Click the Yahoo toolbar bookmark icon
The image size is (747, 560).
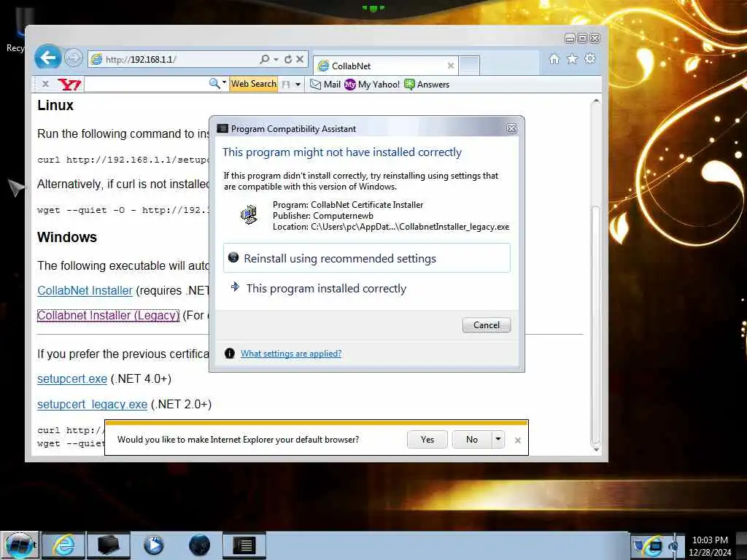pos(286,85)
